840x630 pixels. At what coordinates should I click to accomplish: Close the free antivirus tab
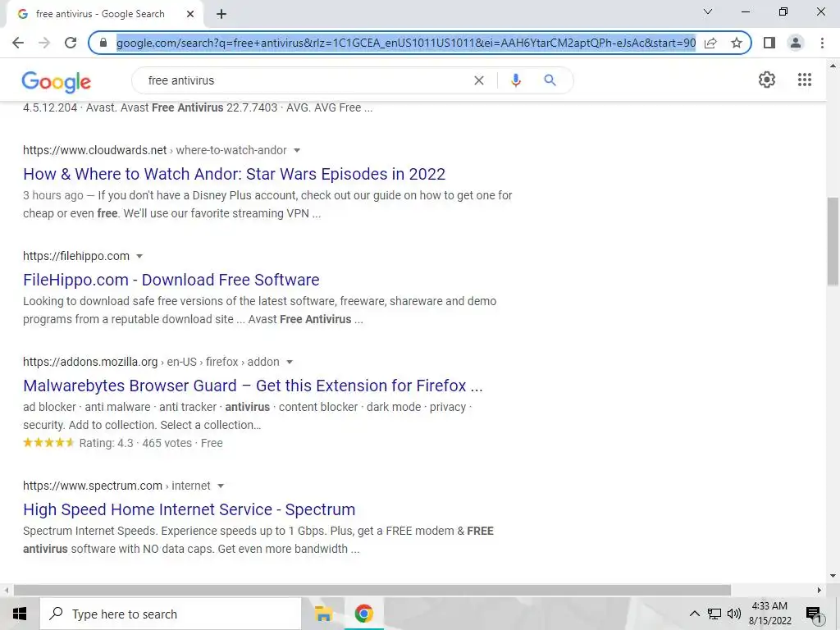pyautogui.click(x=190, y=14)
